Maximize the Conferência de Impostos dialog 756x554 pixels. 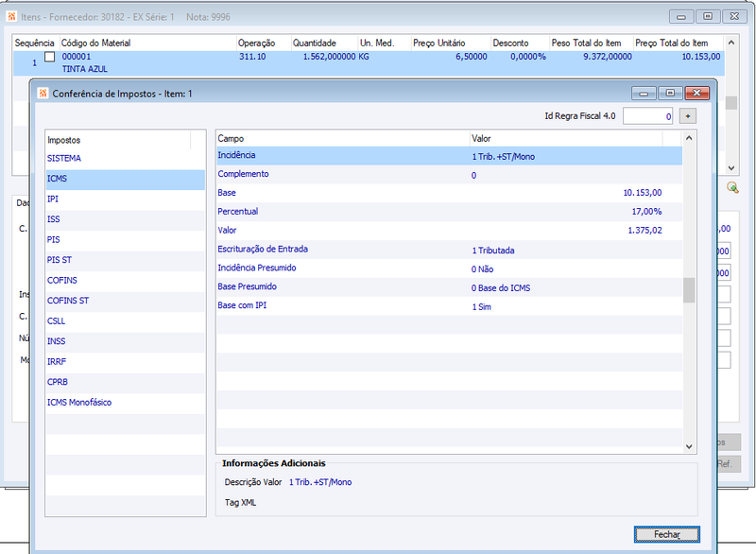pos(670,93)
